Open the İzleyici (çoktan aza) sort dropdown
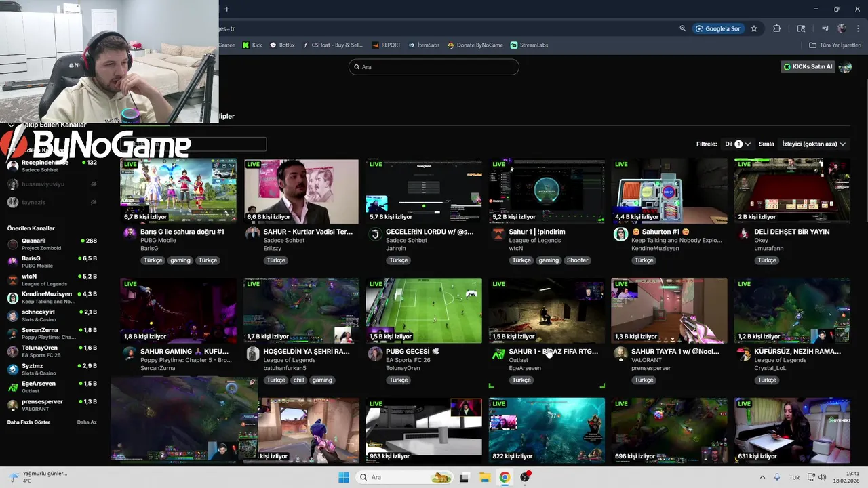 (x=814, y=144)
